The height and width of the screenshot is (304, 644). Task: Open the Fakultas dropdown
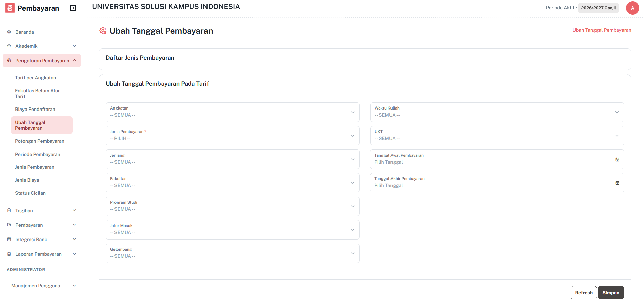(232, 183)
